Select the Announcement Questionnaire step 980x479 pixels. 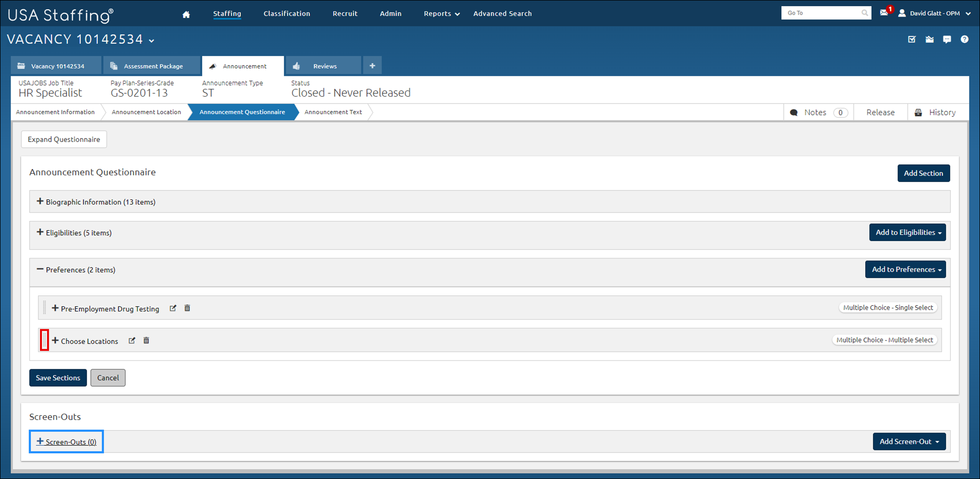pos(242,112)
